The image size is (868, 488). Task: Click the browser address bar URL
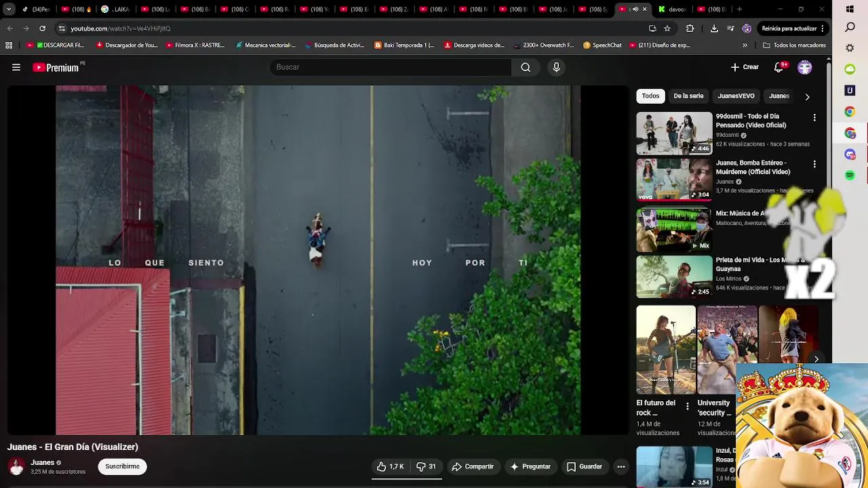121,28
